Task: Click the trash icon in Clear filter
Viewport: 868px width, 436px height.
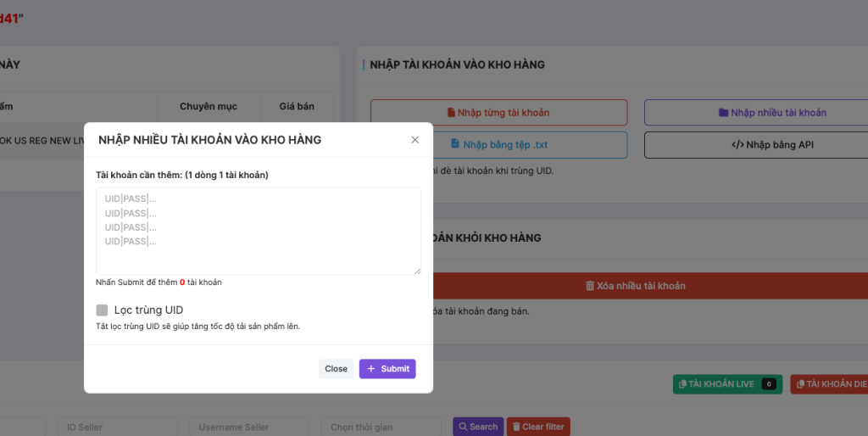Action: point(516,427)
